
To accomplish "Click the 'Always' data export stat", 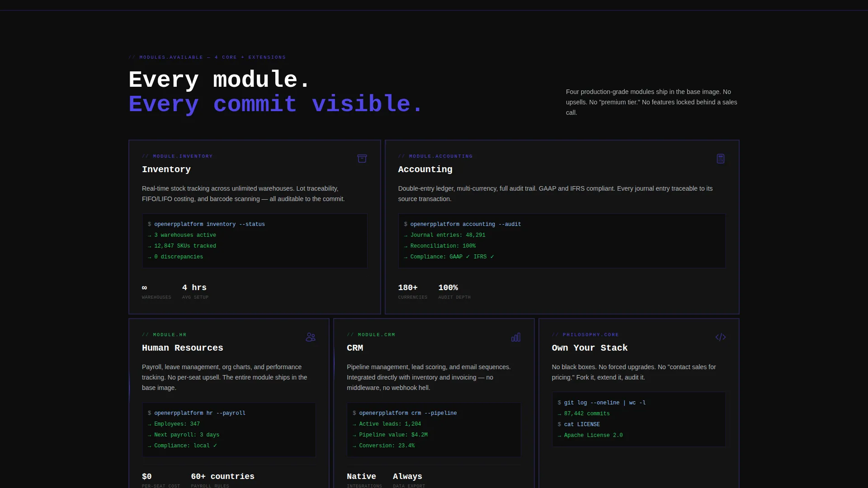I will (x=409, y=480).
